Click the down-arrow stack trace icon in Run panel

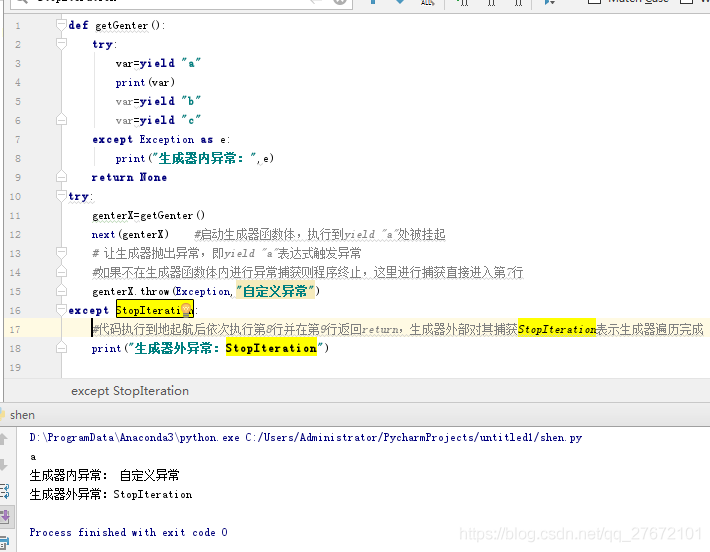pyautogui.click(x=4, y=465)
